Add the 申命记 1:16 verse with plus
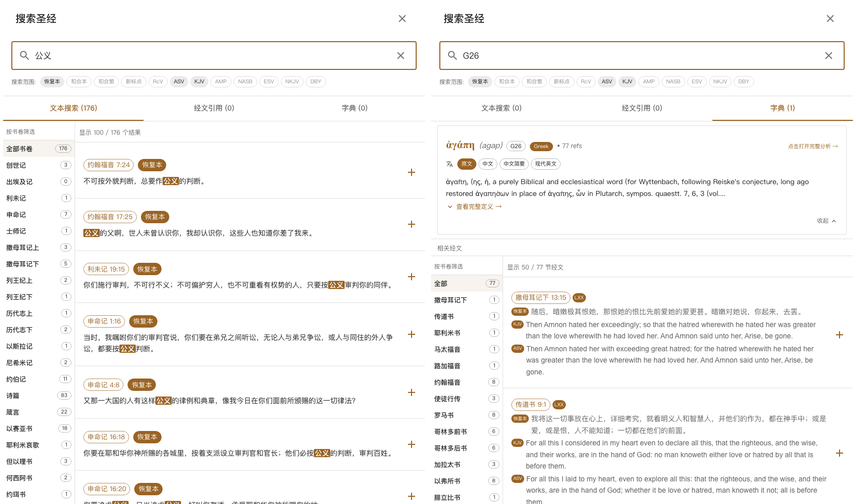Screen dimensions: 856x504 412,334
